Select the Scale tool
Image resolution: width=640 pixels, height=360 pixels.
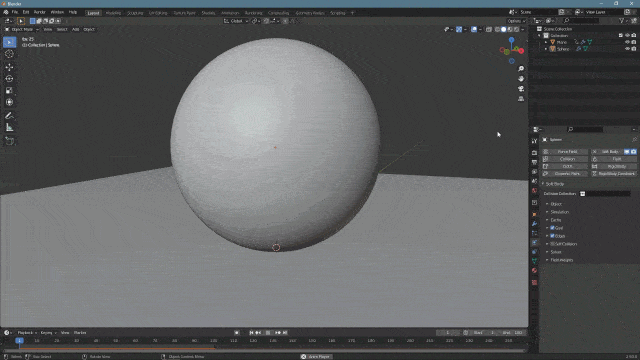click(x=9, y=91)
